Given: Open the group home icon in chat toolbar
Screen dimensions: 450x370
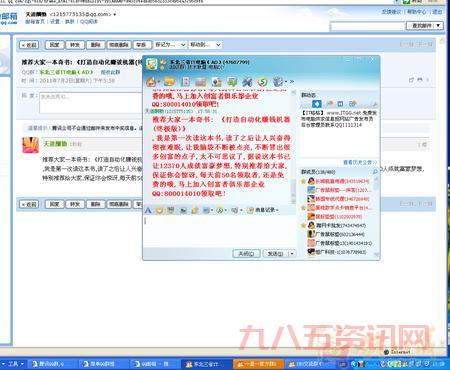Looking at the screenshot, I should [151, 82].
